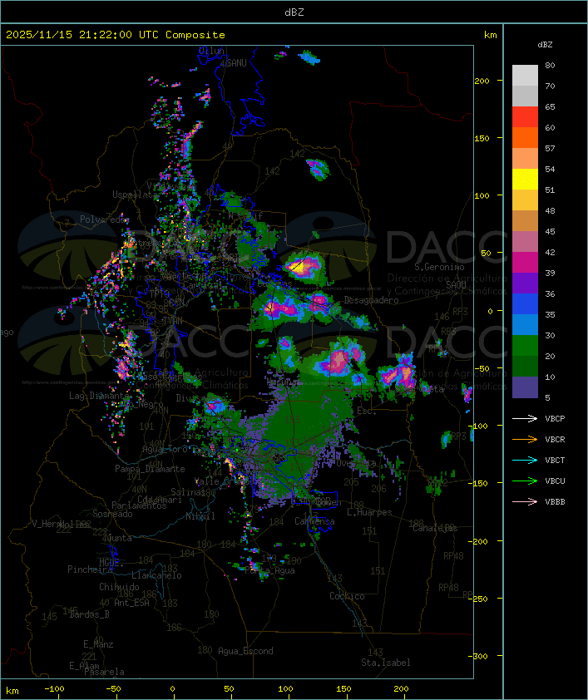This screenshot has width=588, height=700.
Task: Click the Parlamentos map label
Action: pos(139,505)
